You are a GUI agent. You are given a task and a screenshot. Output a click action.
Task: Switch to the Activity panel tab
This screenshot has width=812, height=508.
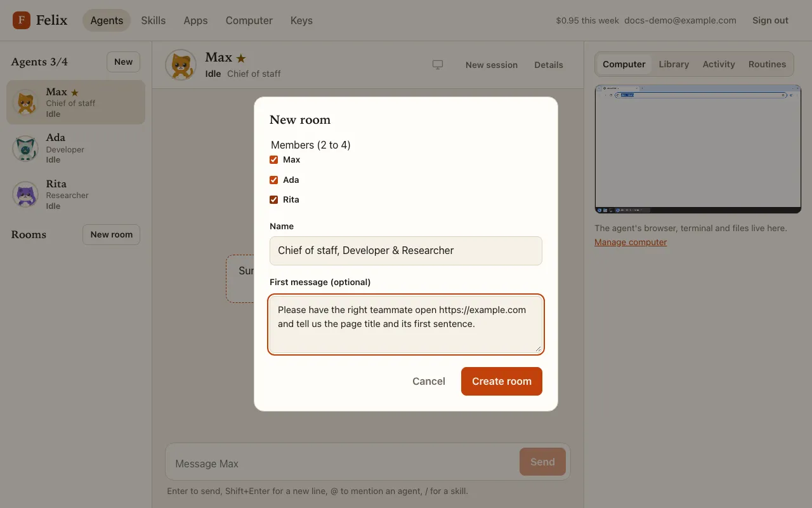(x=719, y=64)
